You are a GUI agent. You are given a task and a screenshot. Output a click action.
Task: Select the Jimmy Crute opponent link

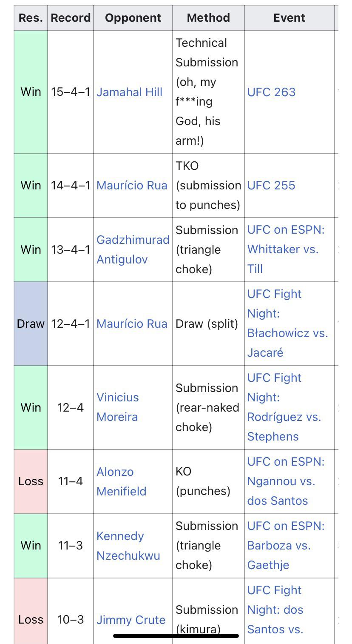[x=131, y=620]
